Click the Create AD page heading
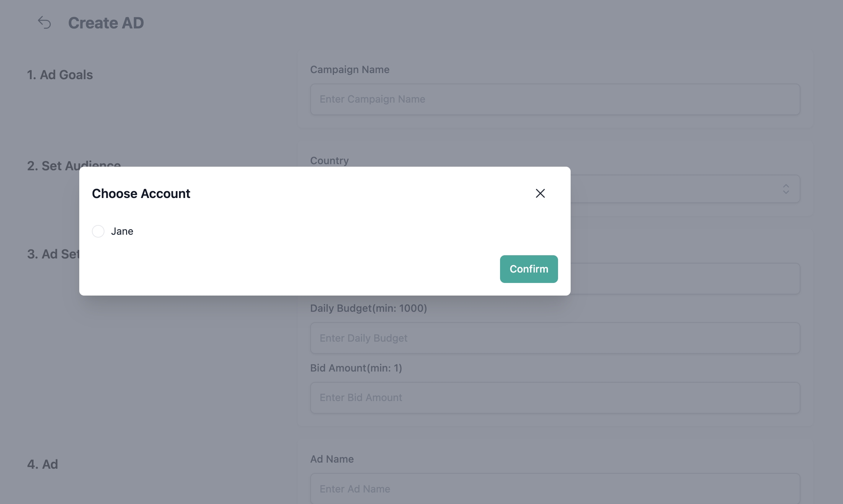Screen dimensions: 843x504 point(106,23)
